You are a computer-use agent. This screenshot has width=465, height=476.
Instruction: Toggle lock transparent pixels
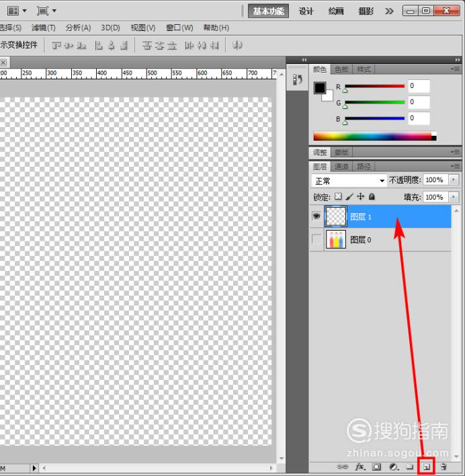[338, 197]
